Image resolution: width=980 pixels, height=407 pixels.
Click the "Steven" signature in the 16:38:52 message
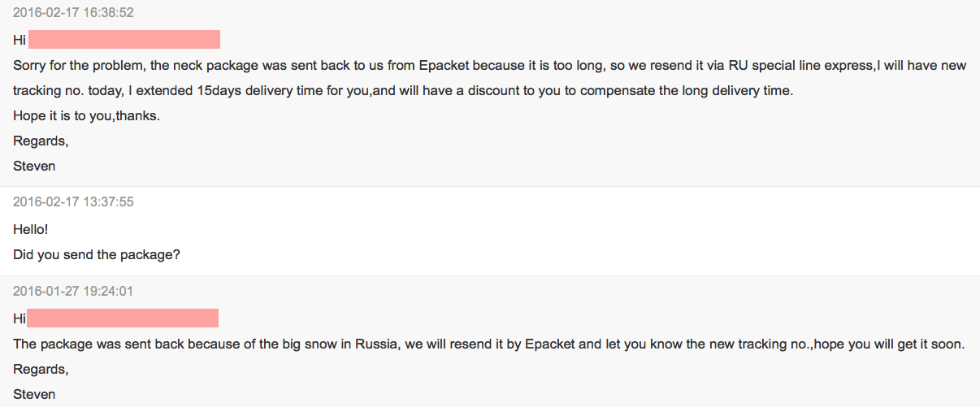[34, 166]
